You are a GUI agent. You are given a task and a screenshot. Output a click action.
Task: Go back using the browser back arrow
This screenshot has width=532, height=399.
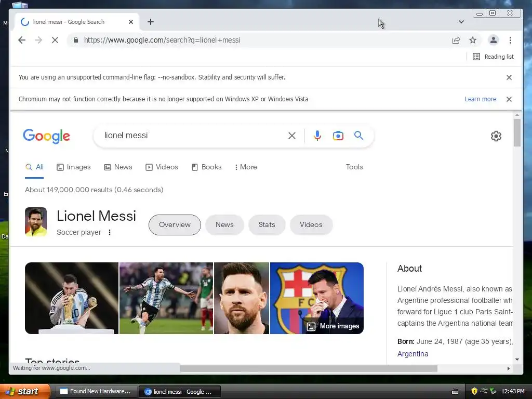click(22, 40)
